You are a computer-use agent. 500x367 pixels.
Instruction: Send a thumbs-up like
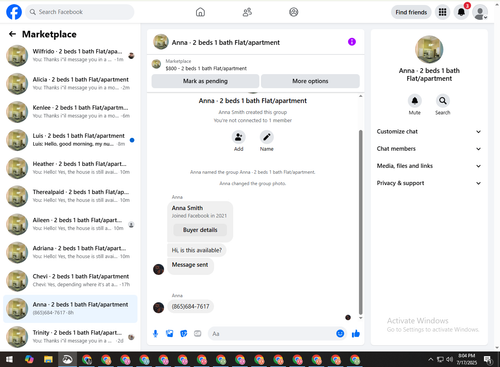point(356,333)
